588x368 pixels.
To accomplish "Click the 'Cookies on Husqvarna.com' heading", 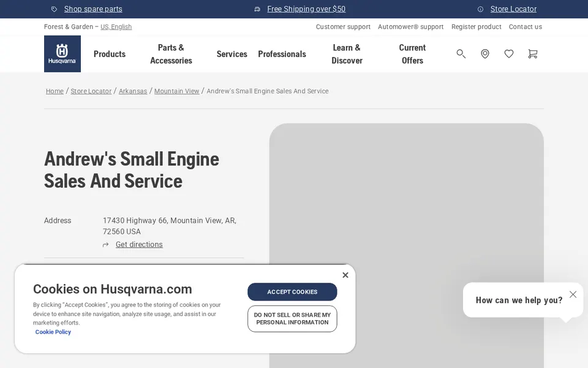I will click(113, 289).
